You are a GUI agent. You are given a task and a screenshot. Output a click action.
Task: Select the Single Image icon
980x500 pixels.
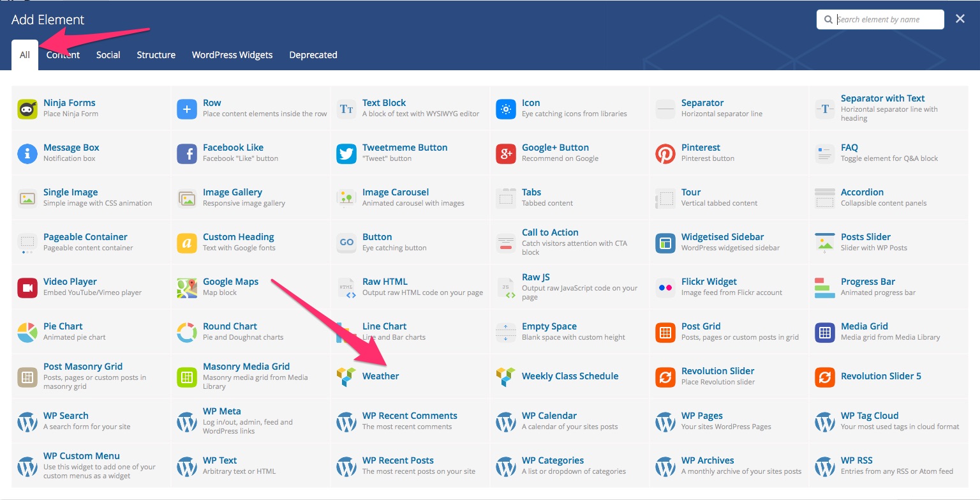pyautogui.click(x=27, y=199)
